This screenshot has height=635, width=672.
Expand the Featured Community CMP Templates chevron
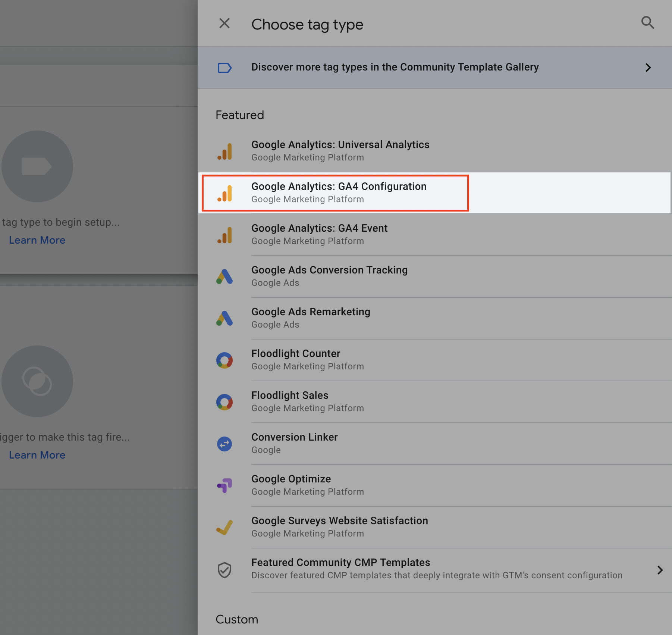(x=660, y=570)
